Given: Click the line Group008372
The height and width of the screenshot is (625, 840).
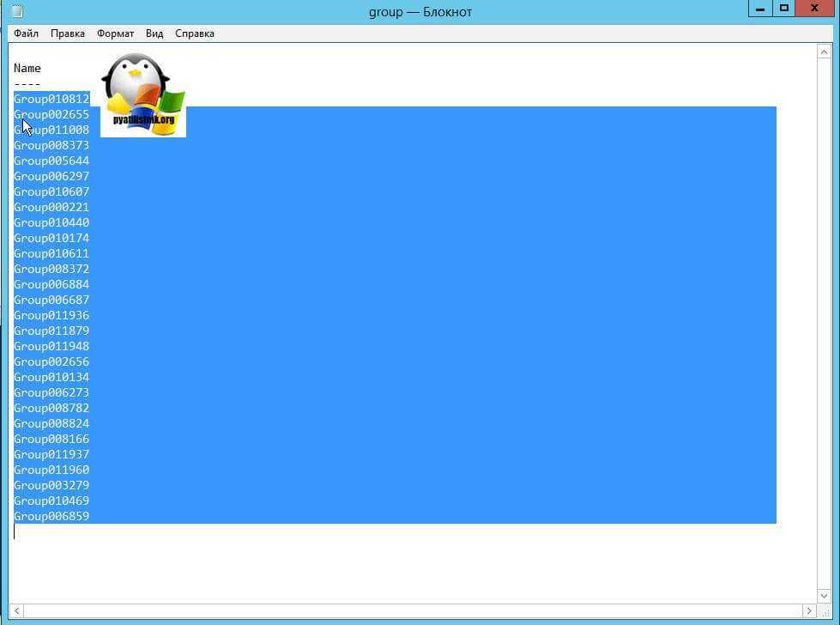Looking at the screenshot, I should [51, 269].
